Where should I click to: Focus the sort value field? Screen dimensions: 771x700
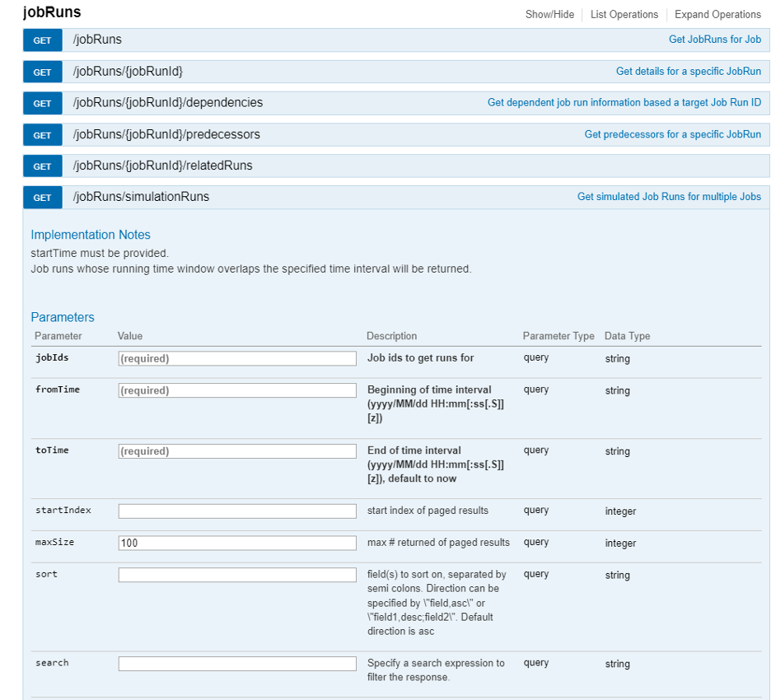point(237,575)
